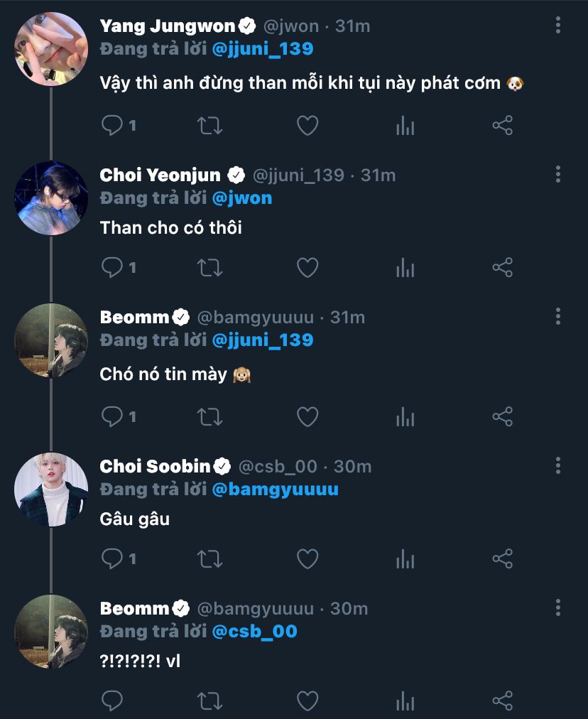This screenshot has height=719, width=588.
Task: View analytics for Choi Soobin's tweet
Action: point(405,559)
